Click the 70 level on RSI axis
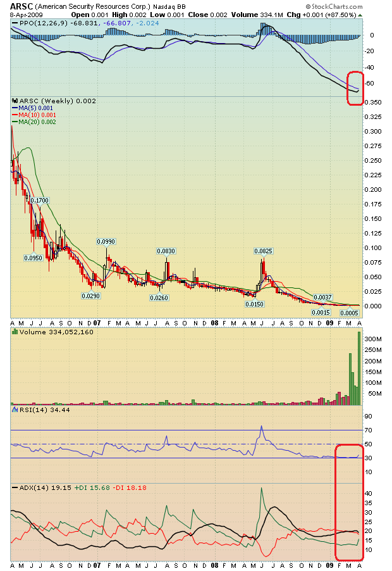 (369, 430)
